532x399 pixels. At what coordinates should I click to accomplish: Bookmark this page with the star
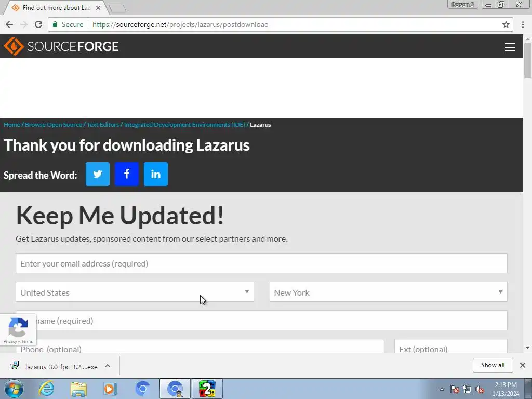click(506, 24)
